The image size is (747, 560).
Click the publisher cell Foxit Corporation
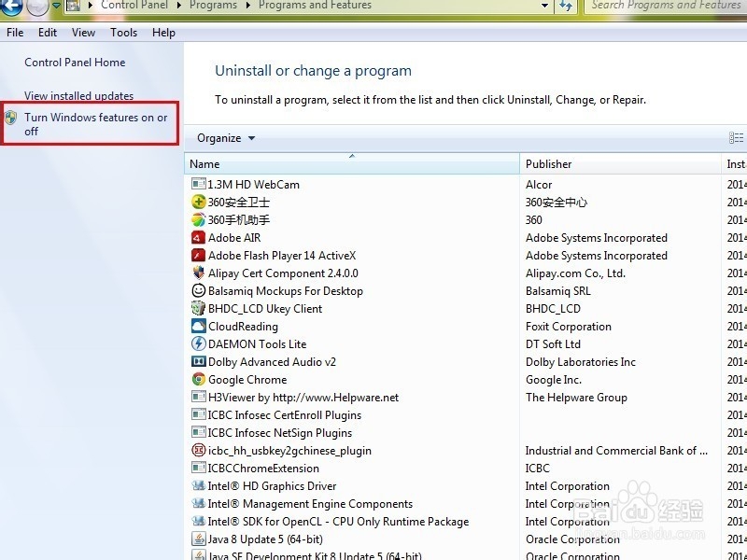569,326
